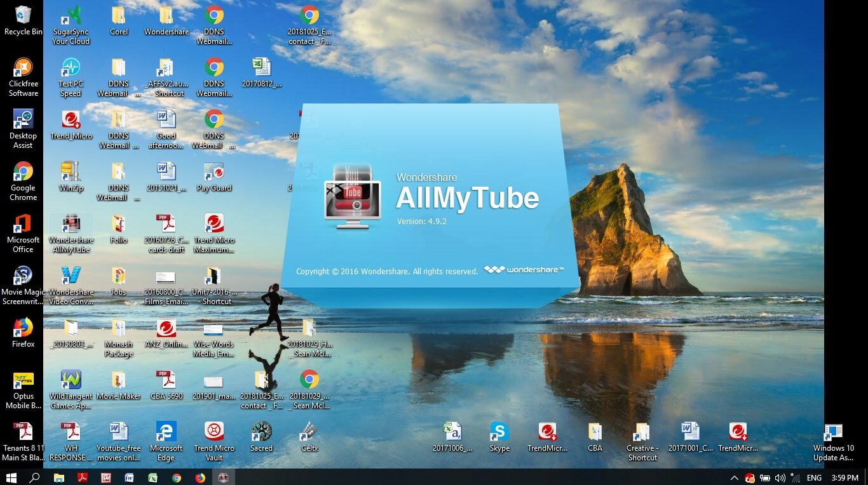Open Unit7-2016 Shortcut icon
This screenshot has height=485, width=868.
(x=214, y=286)
